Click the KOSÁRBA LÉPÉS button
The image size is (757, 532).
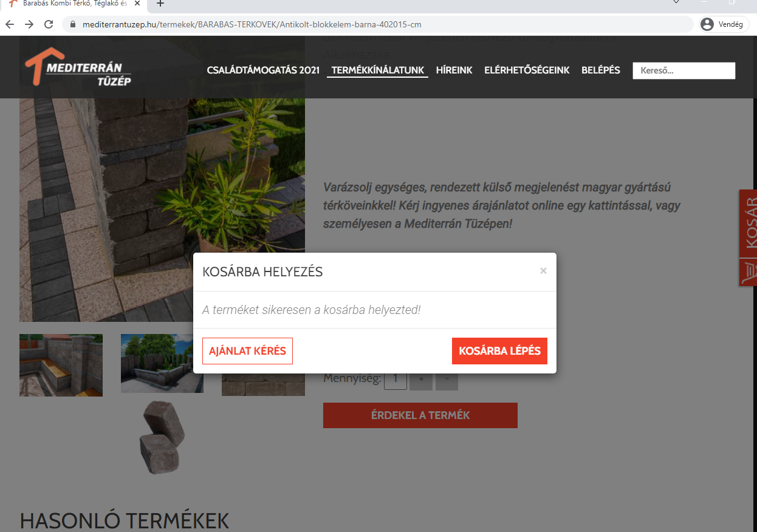(x=499, y=351)
